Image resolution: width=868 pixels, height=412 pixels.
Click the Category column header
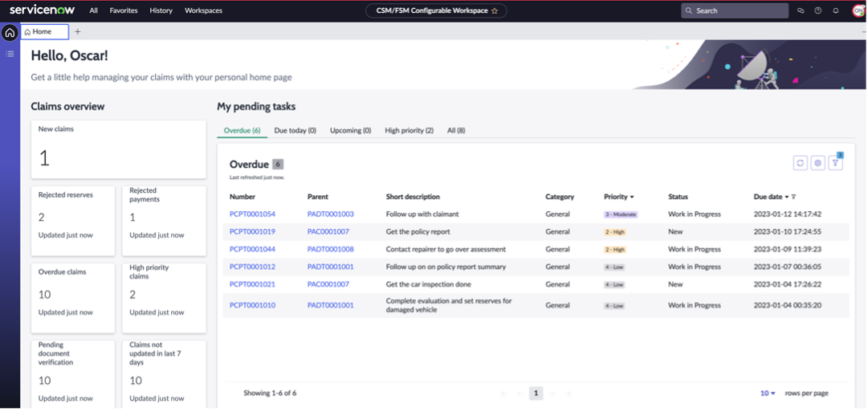(560, 197)
